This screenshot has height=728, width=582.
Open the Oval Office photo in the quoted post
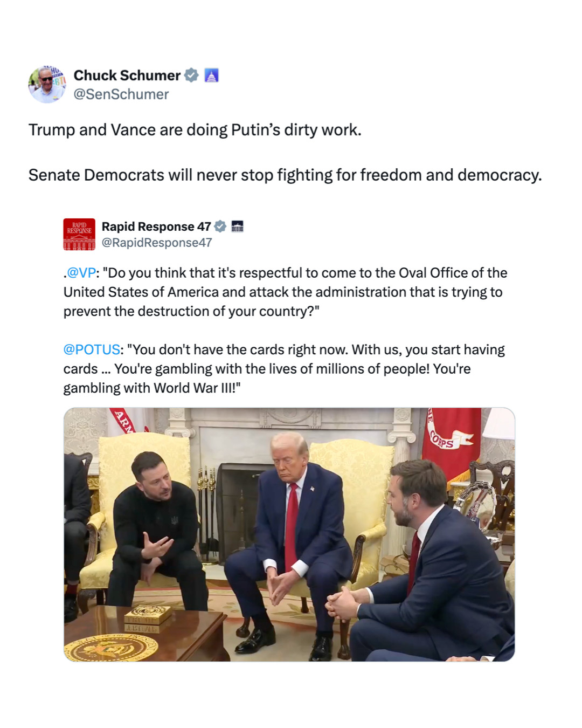[289, 534]
